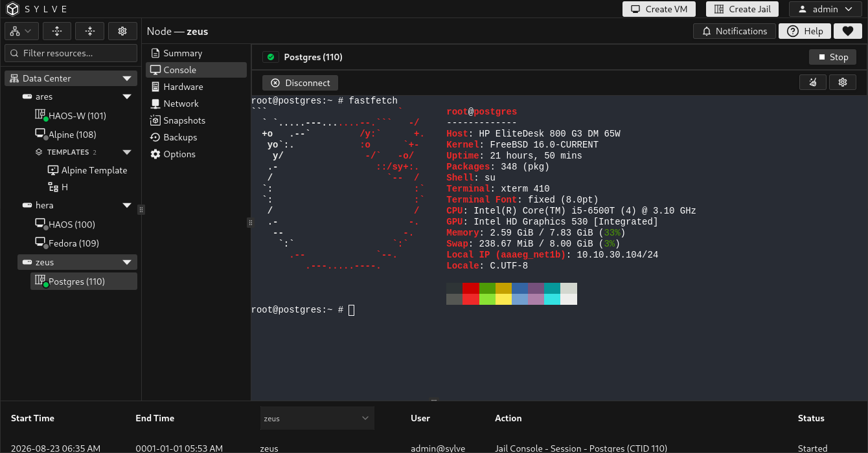Open Notifications panel
Image resolution: width=868 pixels, height=453 pixels.
click(x=734, y=31)
